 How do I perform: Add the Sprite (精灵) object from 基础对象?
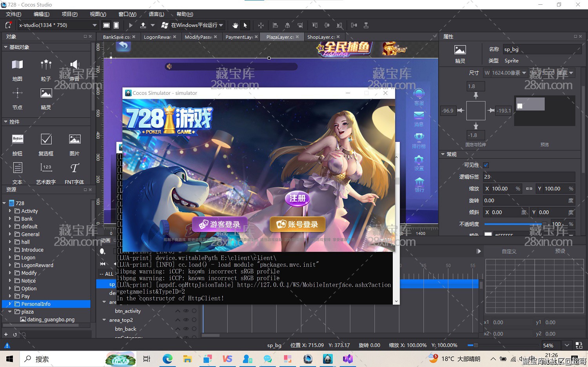pos(46,99)
